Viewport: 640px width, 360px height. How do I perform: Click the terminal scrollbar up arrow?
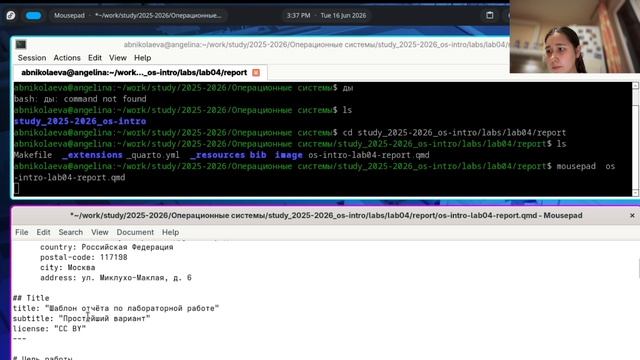[635, 86]
